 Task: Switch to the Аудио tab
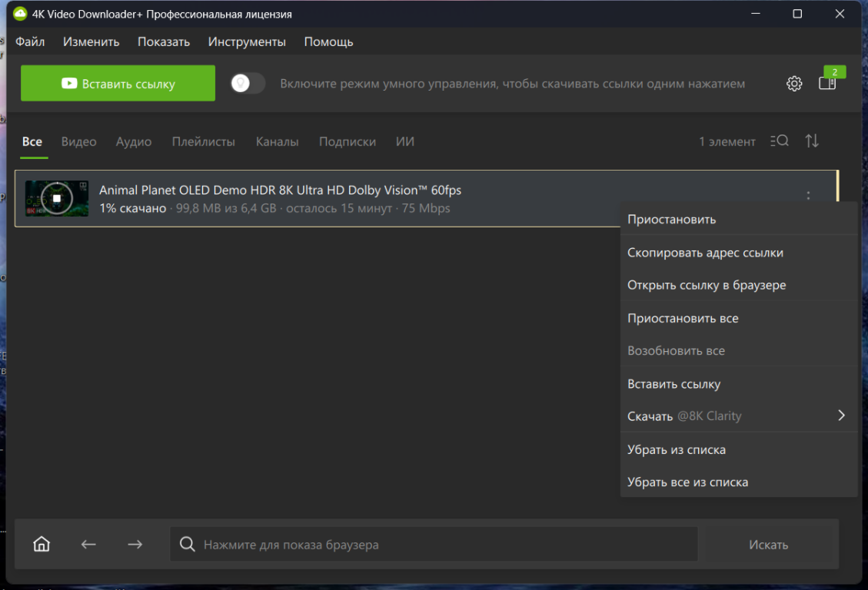tap(134, 142)
